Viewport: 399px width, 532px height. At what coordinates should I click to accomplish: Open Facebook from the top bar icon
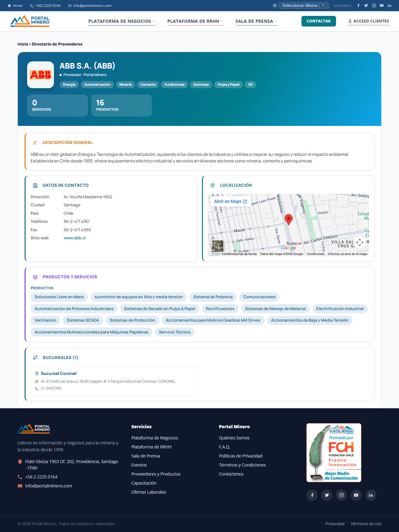click(x=358, y=6)
